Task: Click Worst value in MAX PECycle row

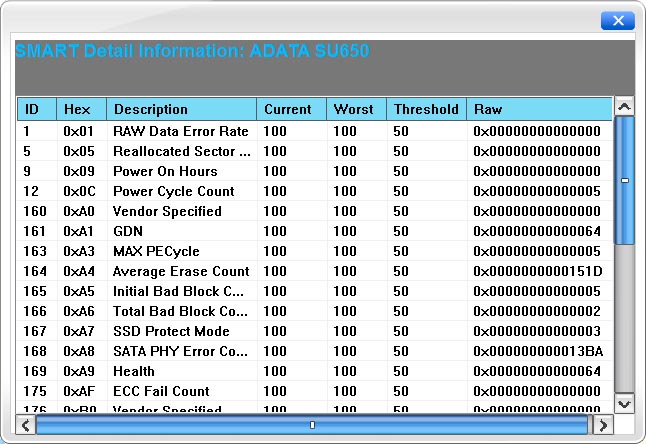Action: coord(345,251)
